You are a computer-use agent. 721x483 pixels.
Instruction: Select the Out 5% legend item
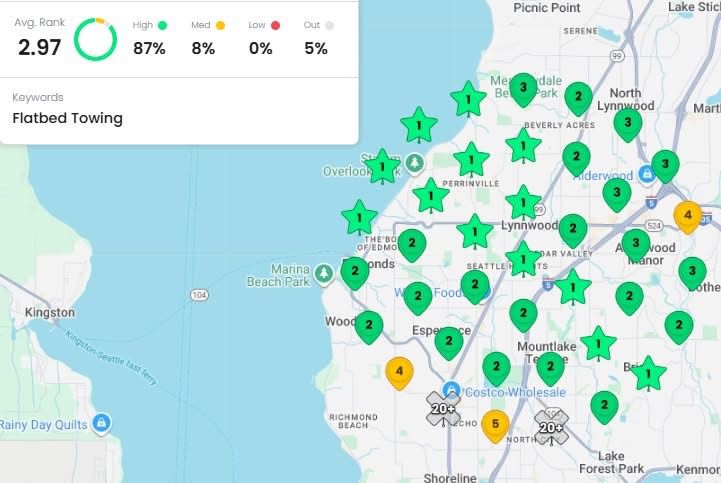pyautogui.click(x=318, y=38)
